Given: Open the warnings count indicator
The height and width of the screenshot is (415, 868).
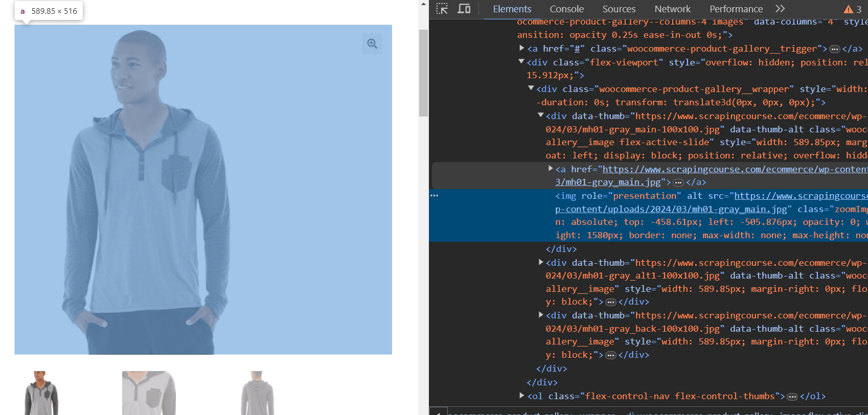Looking at the screenshot, I should [853, 9].
